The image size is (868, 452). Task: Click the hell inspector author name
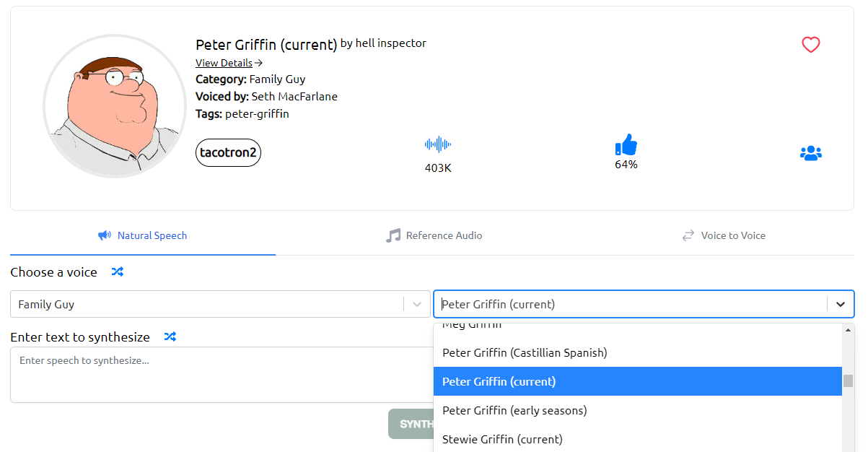(391, 43)
